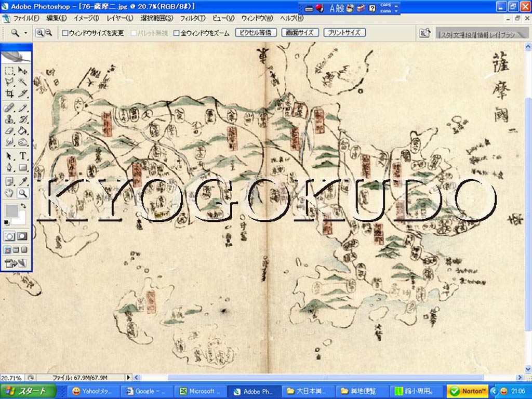
Task: Click the foreground color swatch
Action: point(12,210)
